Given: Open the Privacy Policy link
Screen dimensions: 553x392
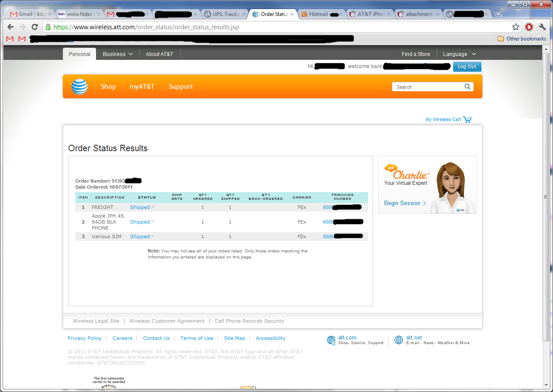Looking at the screenshot, I should coord(85,338).
